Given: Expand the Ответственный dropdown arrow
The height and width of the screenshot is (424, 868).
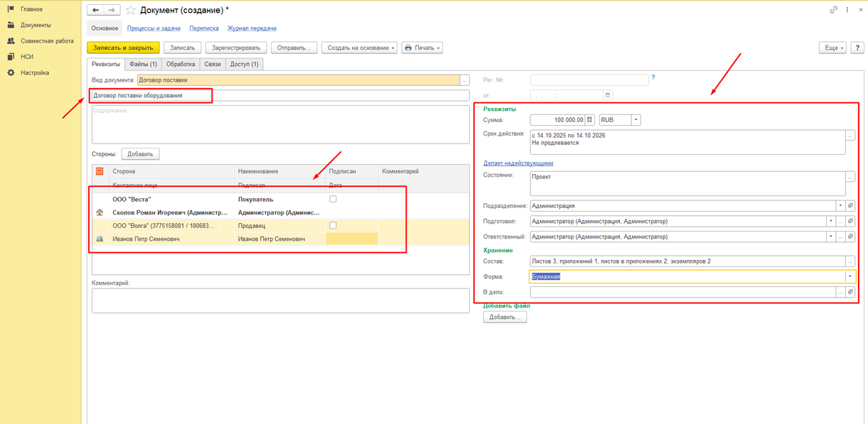Looking at the screenshot, I should pyautogui.click(x=830, y=237).
